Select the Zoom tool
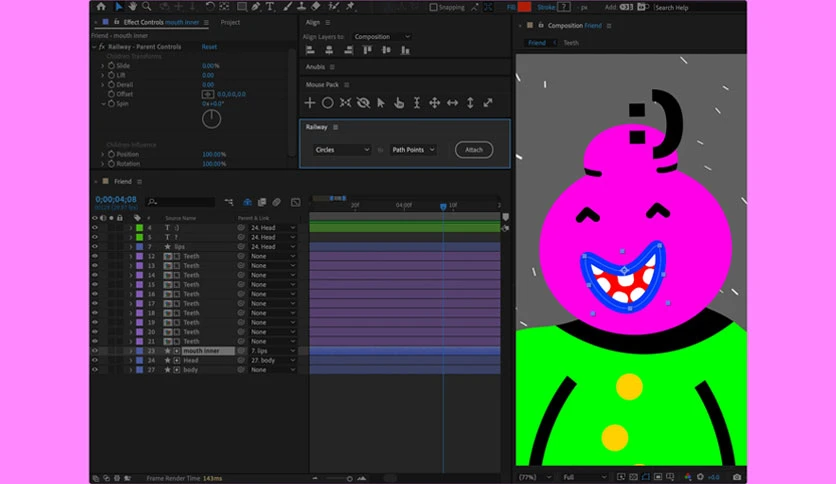 pos(147,7)
